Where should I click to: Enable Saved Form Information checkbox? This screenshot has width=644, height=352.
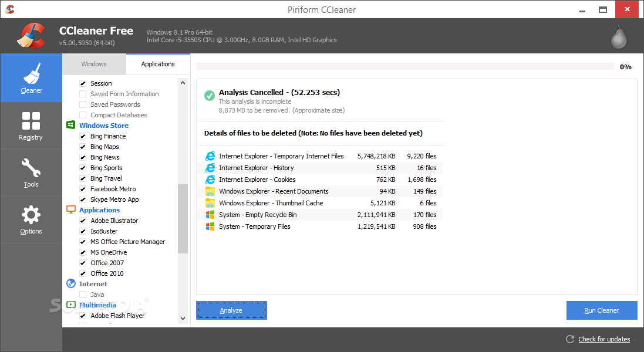pos(83,94)
